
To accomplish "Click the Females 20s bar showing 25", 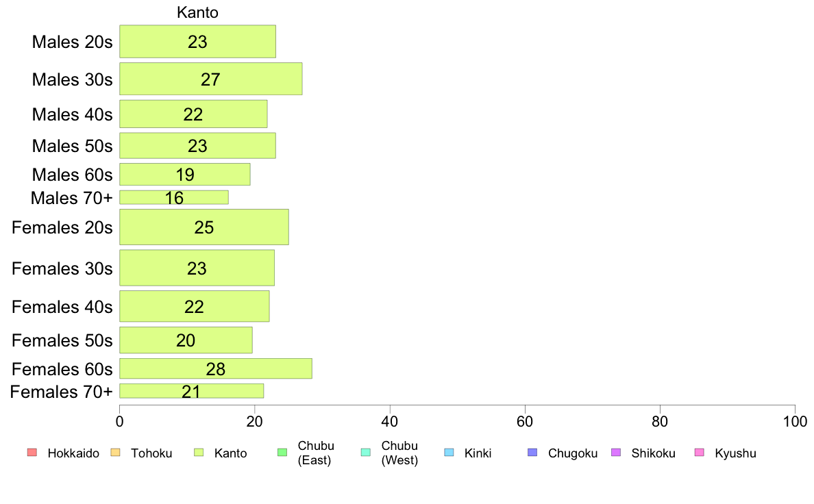I will (x=204, y=227).
